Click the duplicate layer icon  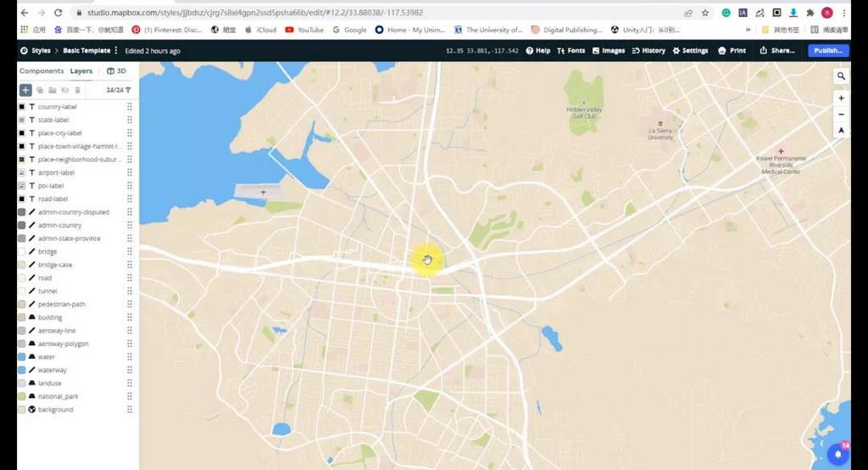point(39,90)
